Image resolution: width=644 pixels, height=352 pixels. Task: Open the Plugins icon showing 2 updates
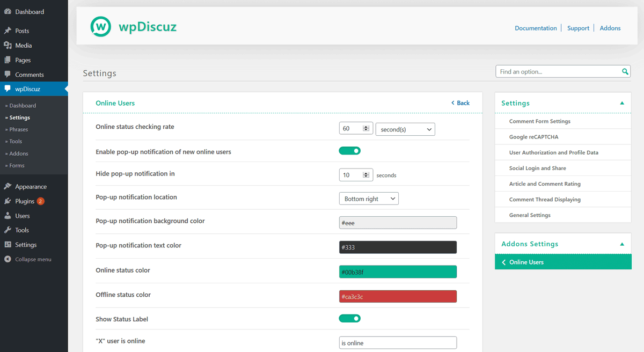tap(8, 201)
